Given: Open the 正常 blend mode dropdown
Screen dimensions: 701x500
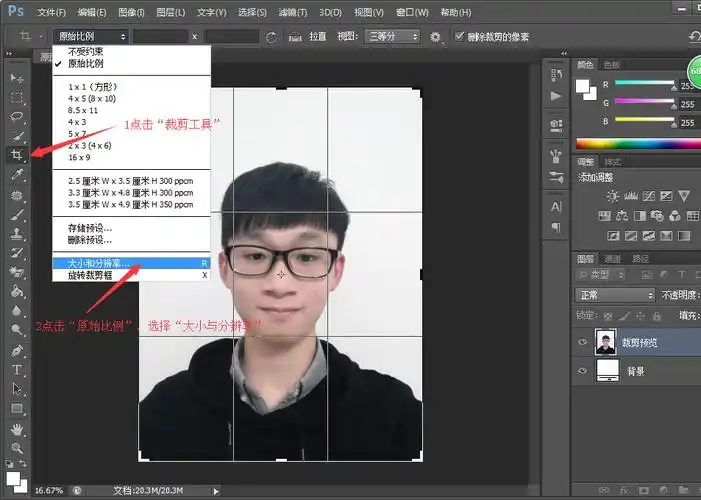Looking at the screenshot, I should pyautogui.click(x=615, y=295).
